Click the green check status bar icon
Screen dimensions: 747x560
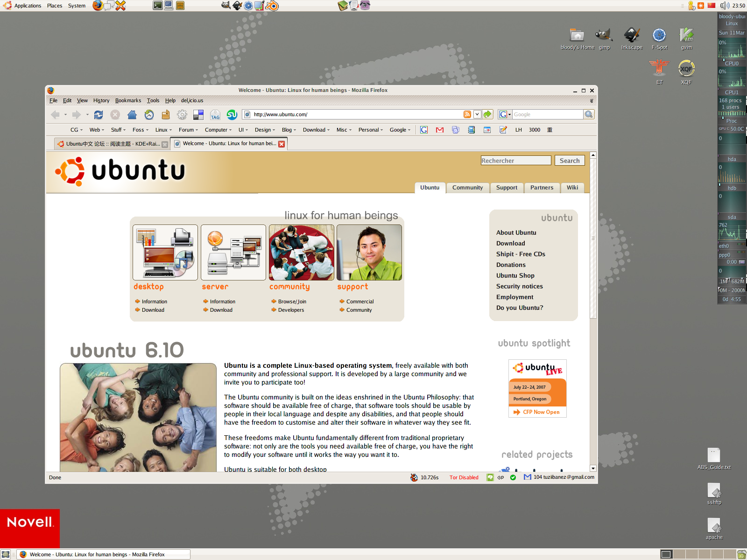click(513, 477)
